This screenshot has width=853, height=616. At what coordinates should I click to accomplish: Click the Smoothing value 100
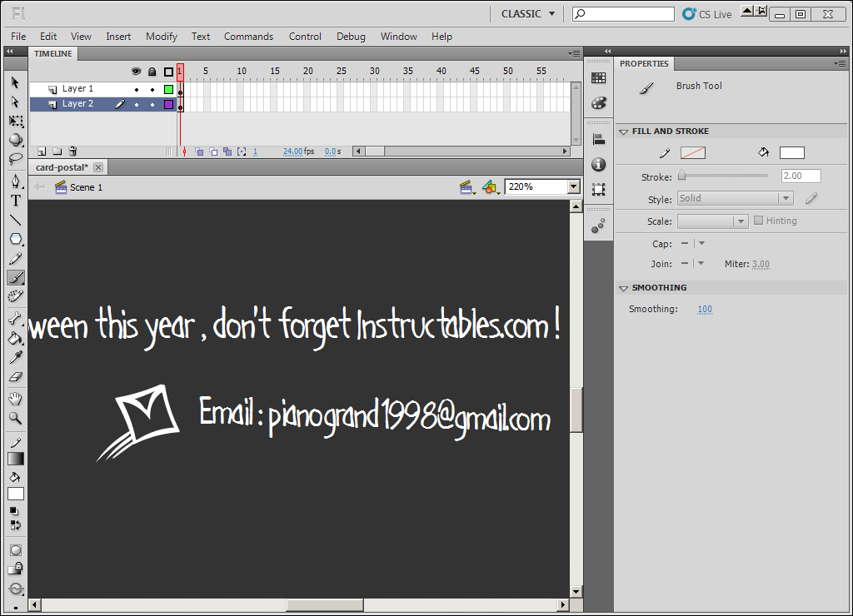pos(705,309)
